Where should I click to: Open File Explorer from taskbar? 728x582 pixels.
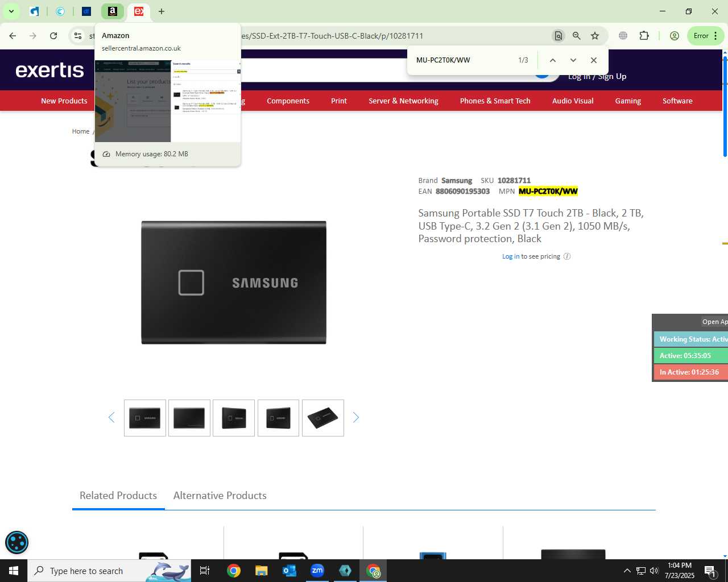click(x=261, y=571)
